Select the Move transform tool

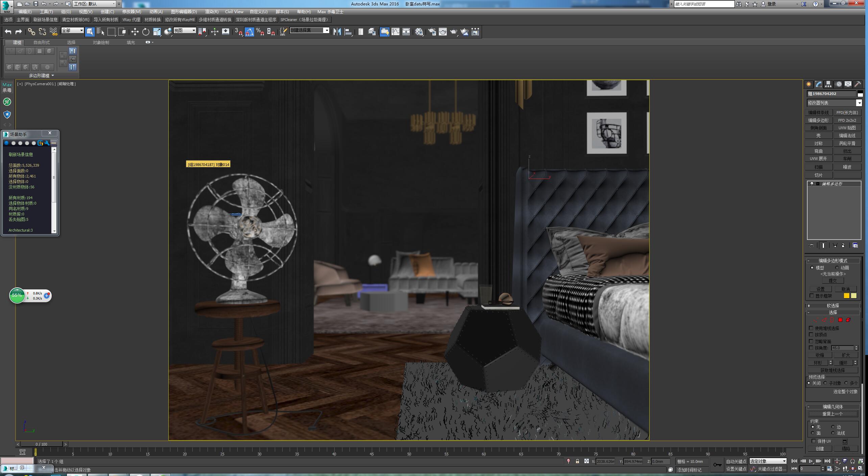[x=135, y=32]
